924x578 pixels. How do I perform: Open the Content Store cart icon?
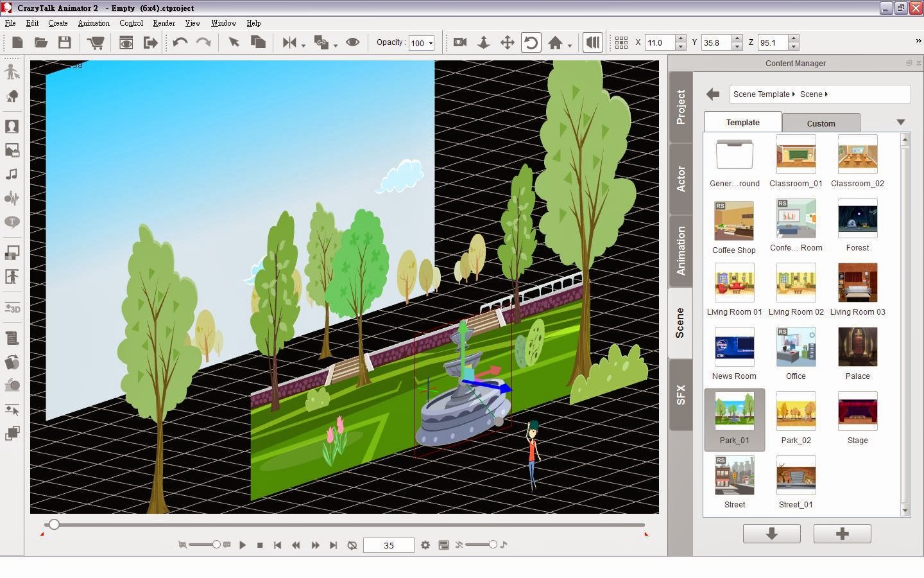(x=96, y=42)
